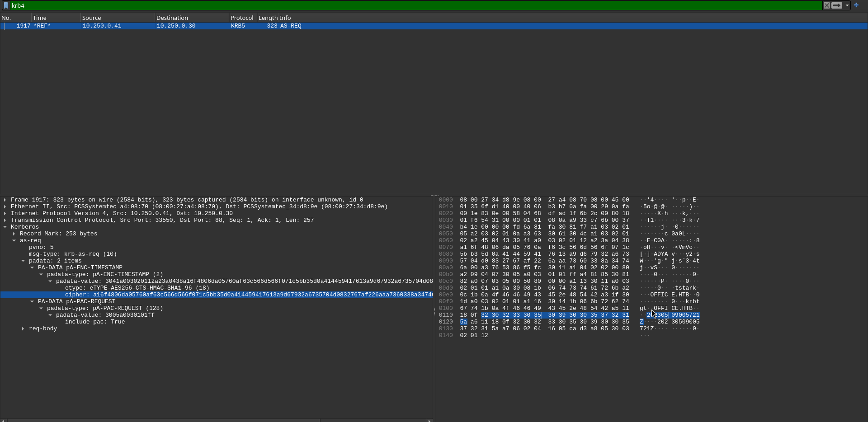Collapse the PA-DATA pA-ENC-TIMESTAMP node

[32, 267]
